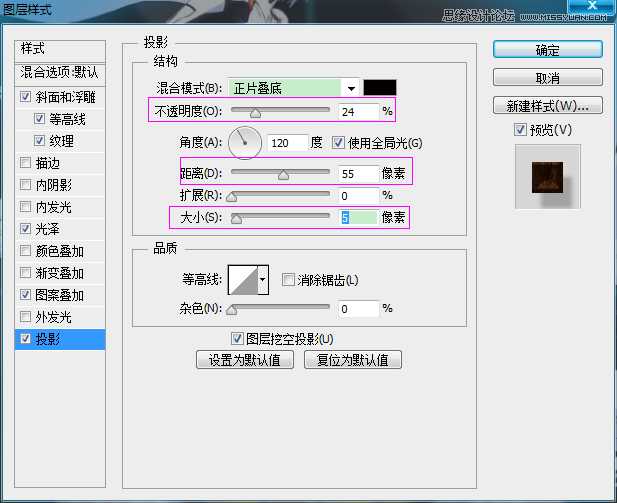Select the highlighted 投影 entry
The width and height of the screenshot is (617, 503).
pos(60,339)
